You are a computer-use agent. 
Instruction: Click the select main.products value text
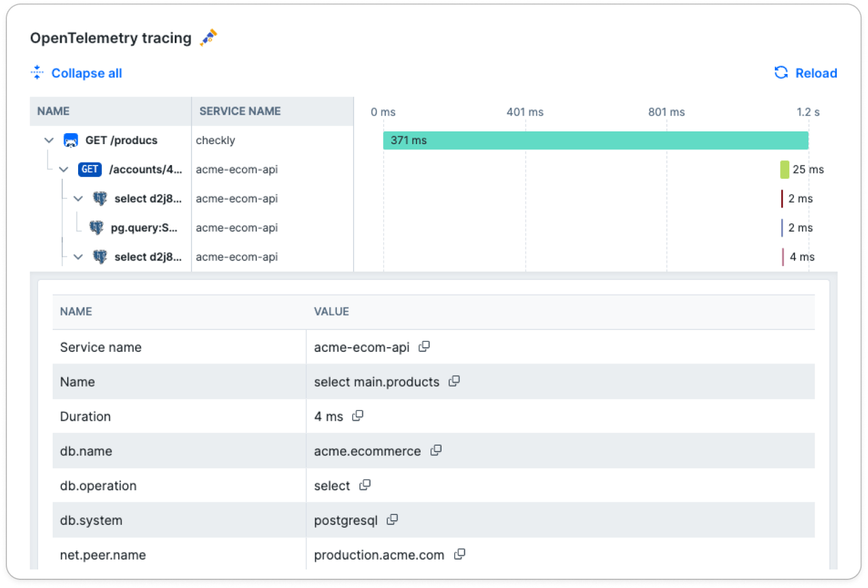[377, 382]
